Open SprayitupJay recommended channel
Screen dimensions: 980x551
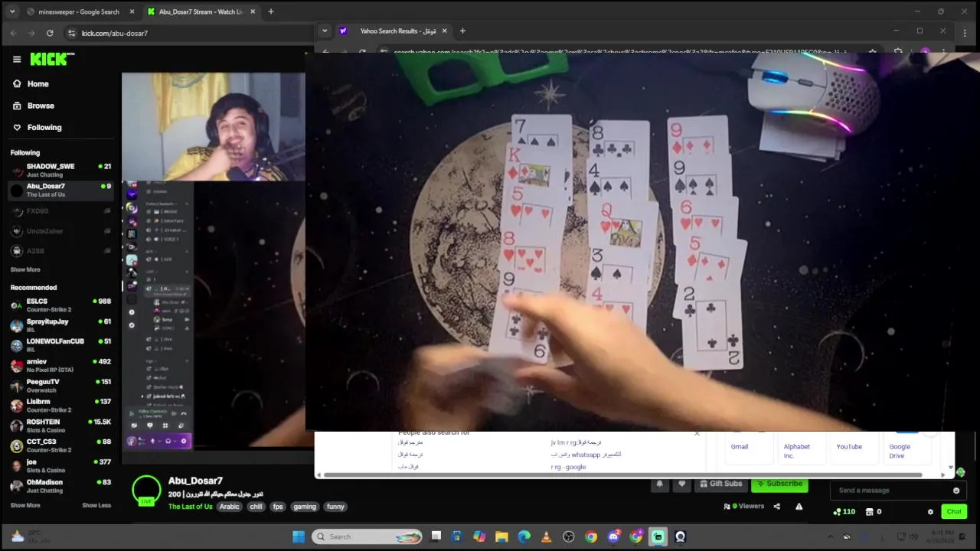coord(60,325)
